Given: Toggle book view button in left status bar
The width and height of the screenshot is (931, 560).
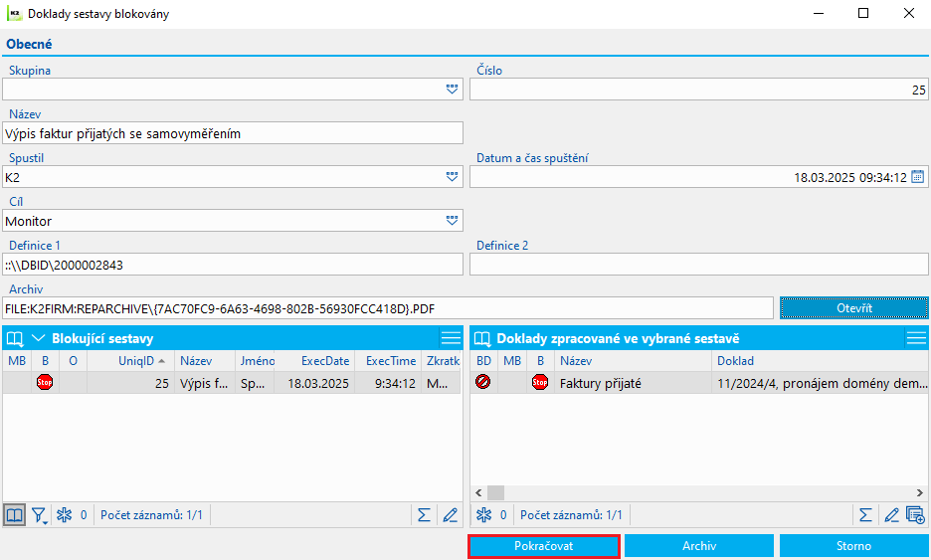Looking at the screenshot, I should tap(14, 515).
